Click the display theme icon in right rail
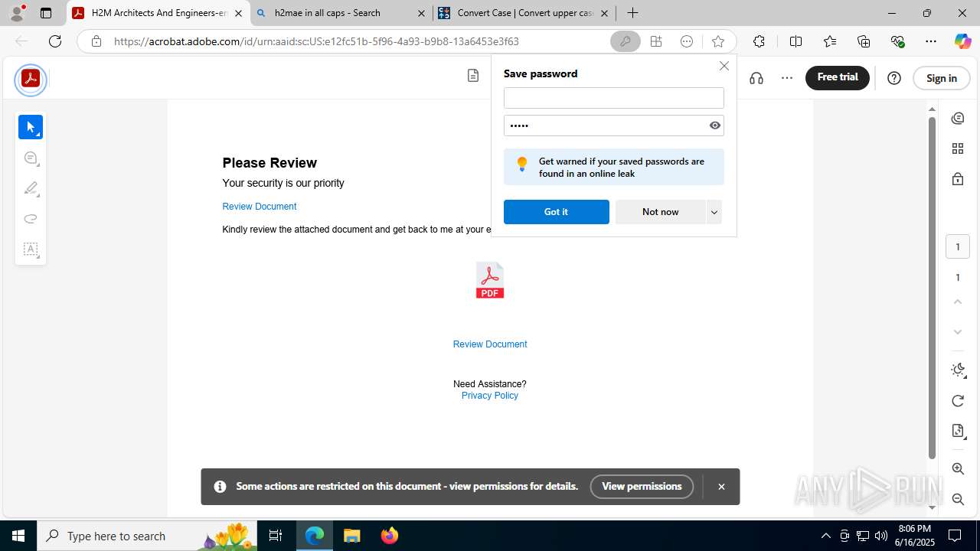The image size is (980, 551). tap(958, 370)
